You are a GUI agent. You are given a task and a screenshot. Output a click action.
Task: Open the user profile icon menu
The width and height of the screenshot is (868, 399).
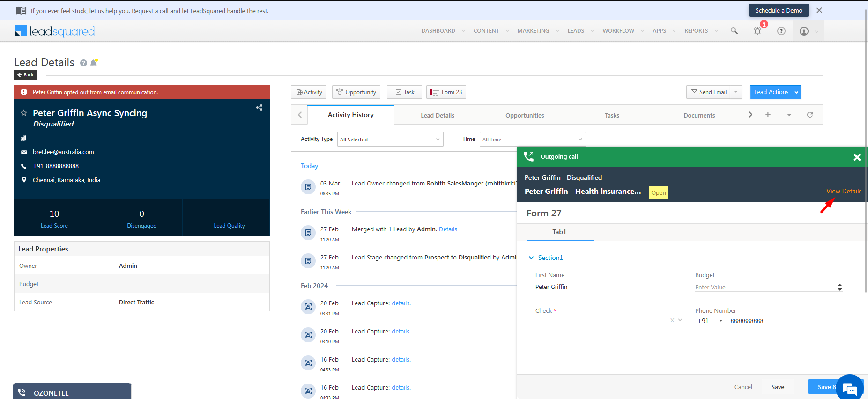coord(804,31)
